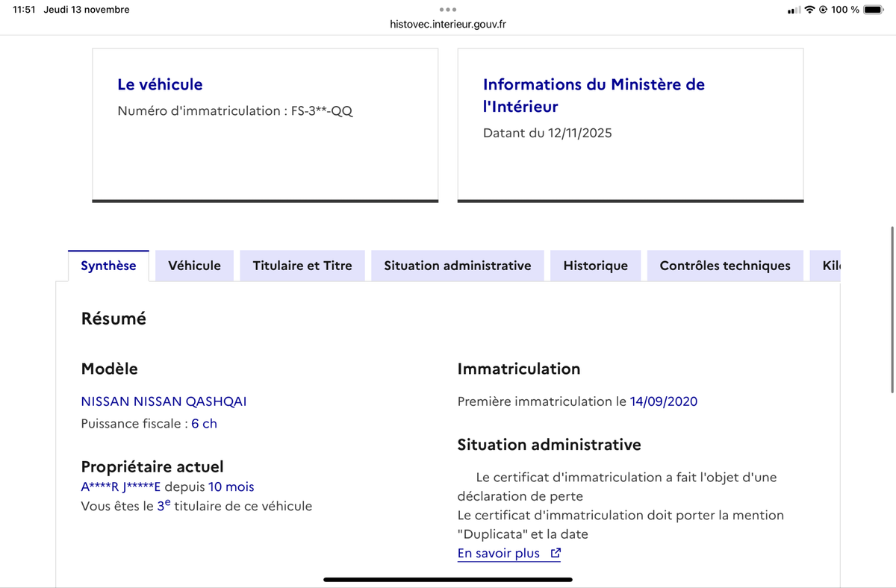Switch to the Véhicule tab
The width and height of the screenshot is (896, 588).
pyautogui.click(x=194, y=266)
